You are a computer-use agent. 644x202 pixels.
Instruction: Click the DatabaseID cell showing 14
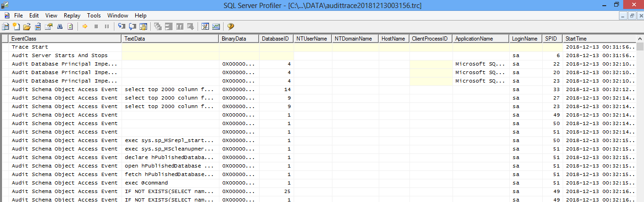coord(277,90)
